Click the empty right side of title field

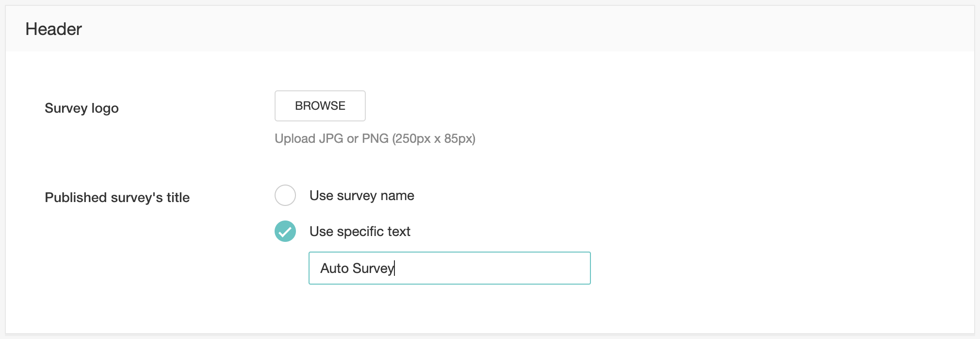(509, 268)
